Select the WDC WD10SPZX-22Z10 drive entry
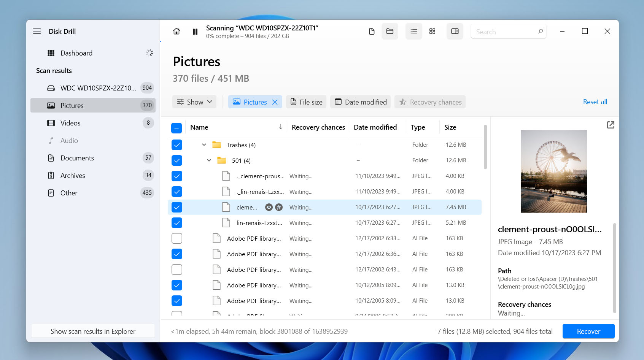 (93, 88)
